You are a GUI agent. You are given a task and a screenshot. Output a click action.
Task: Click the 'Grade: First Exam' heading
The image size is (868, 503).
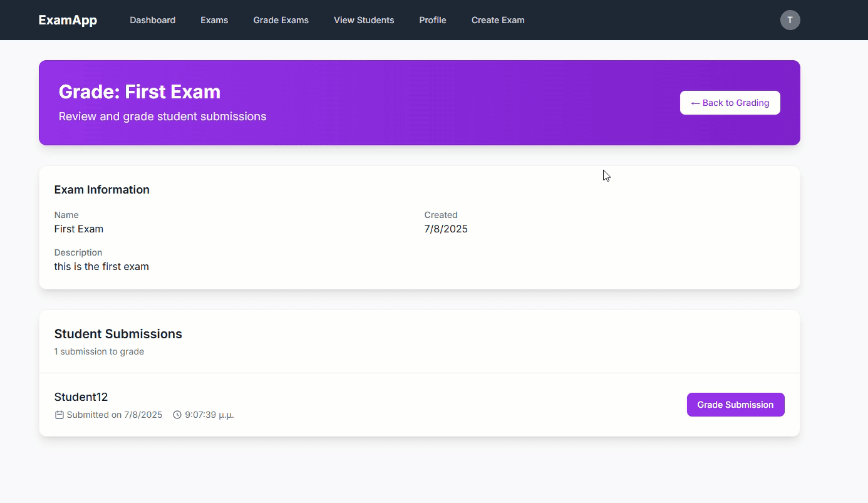coord(140,91)
